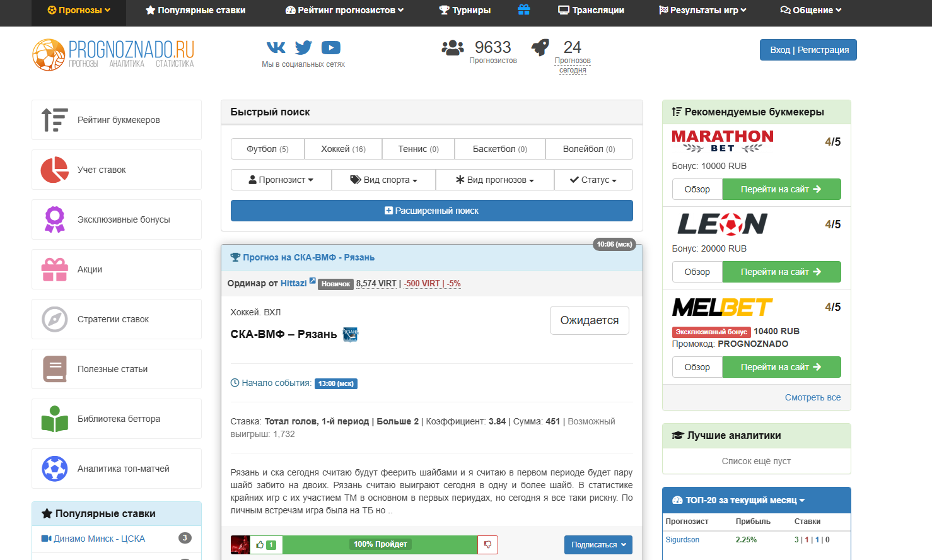Open the VK social network icon
This screenshot has height=560, width=932.
pos(276,47)
